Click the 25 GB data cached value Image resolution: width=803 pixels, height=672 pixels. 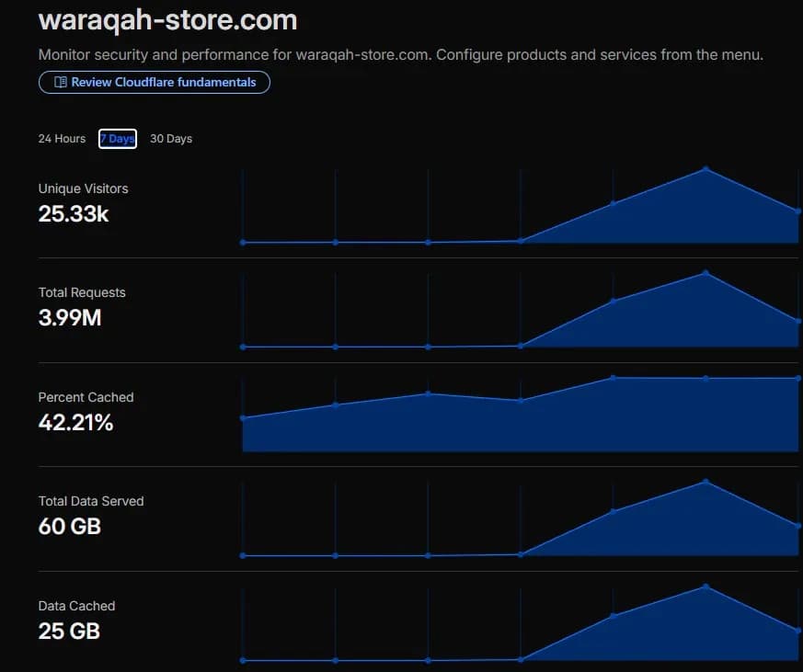[70, 631]
